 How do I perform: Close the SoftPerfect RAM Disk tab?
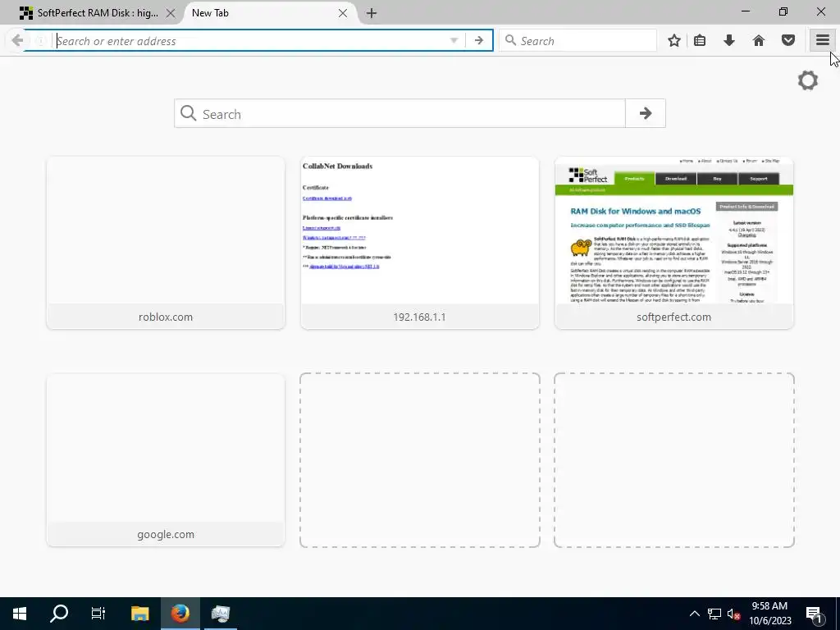pyautogui.click(x=171, y=13)
